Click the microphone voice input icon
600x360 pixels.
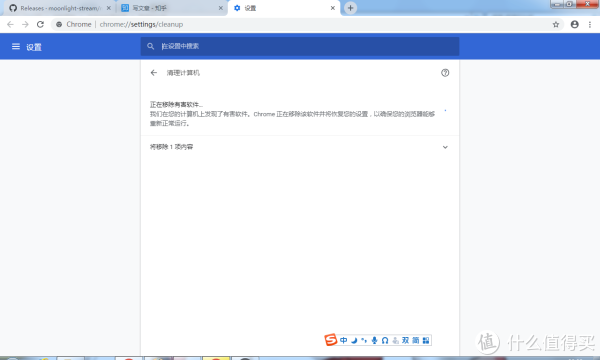point(375,340)
